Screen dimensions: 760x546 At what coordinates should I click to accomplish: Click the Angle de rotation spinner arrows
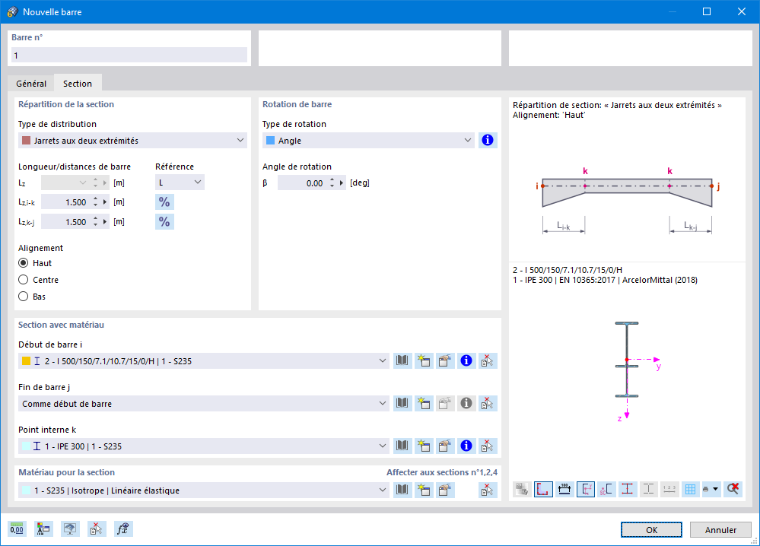point(332,183)
